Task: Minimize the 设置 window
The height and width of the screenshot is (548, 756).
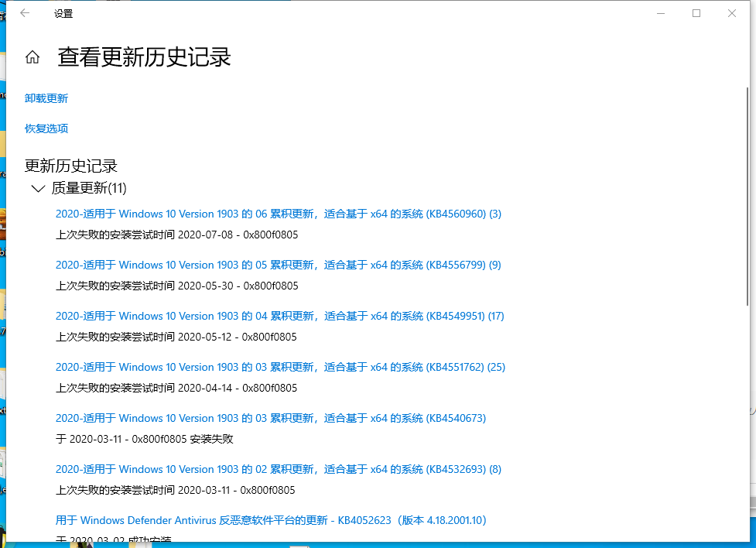Action: coord(661,13)
